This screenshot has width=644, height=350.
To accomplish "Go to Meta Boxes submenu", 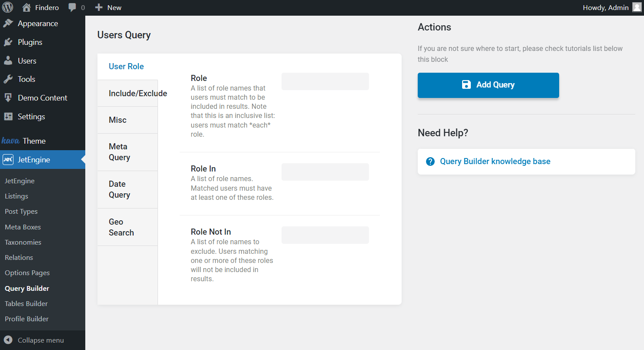I will tap(23, 227).
